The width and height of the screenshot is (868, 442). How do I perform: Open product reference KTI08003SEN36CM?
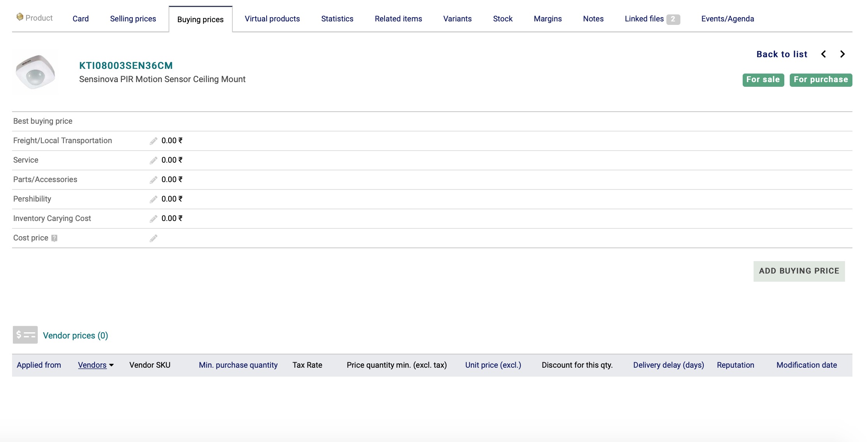126,66
